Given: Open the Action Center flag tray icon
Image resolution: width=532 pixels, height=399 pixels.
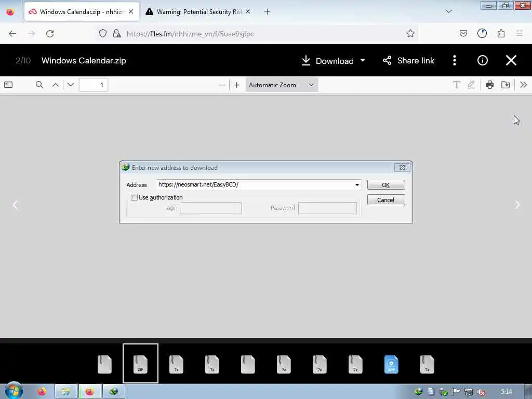Looking at the screenshot, I should tap(456, 392).
